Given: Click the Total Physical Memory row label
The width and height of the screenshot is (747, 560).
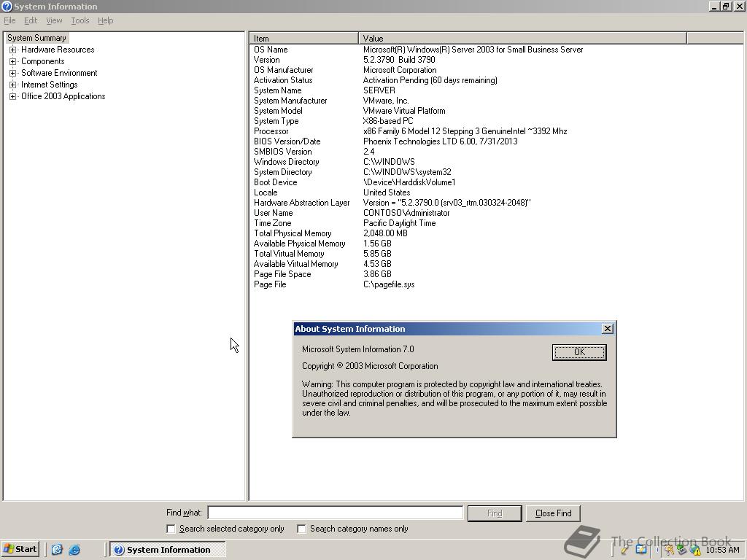Looking at the screenshot, I should pyautogui.click(x=293, y=233).
